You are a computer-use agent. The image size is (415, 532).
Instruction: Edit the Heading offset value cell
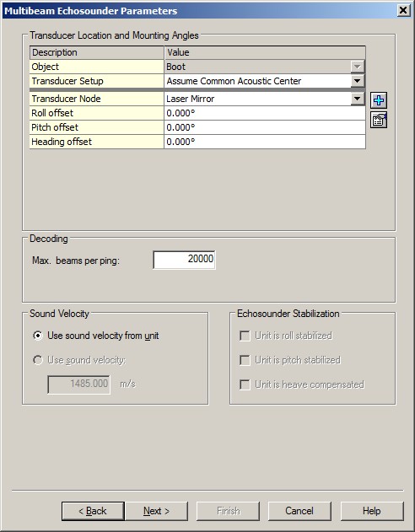[265, 142]
